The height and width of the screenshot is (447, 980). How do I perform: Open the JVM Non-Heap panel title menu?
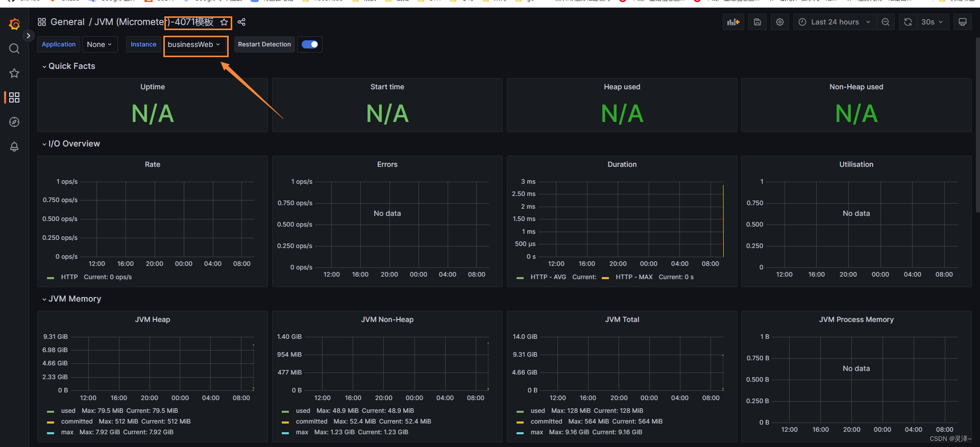pos(387,319)
